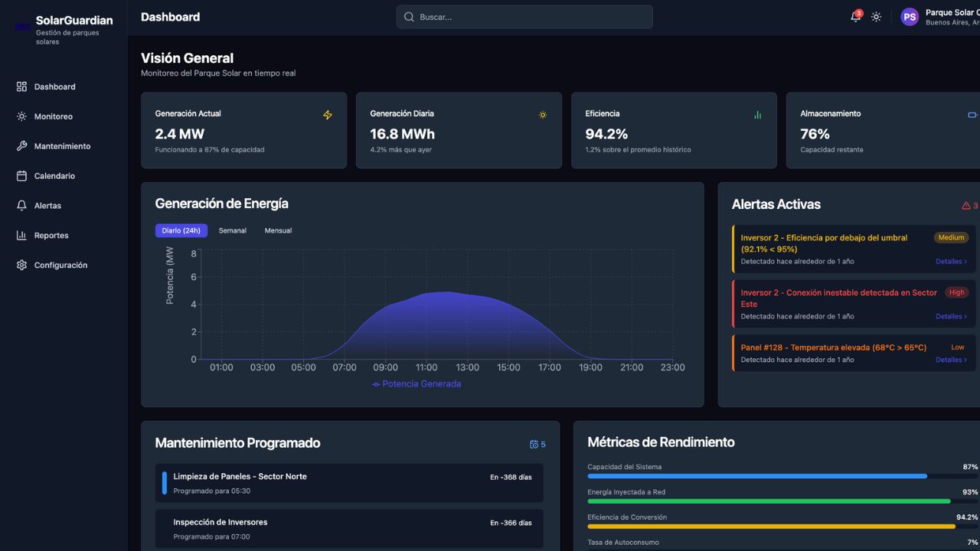Click sun icon on Generación Diaria card
The image size is (980, 551).
[x=543, y=115]
